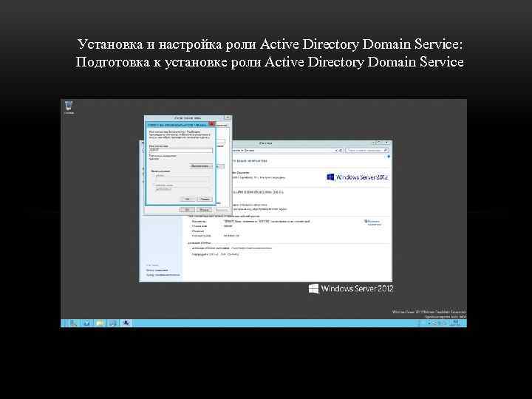Viewport: 532px width, 399px height.
Task: Select the domain membership radio button
Action: pos(154,175)
